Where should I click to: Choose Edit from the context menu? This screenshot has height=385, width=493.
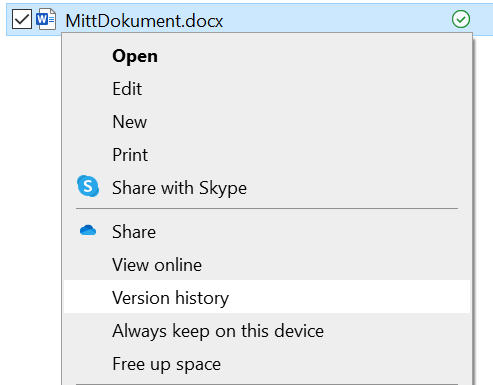coord(267,89)
